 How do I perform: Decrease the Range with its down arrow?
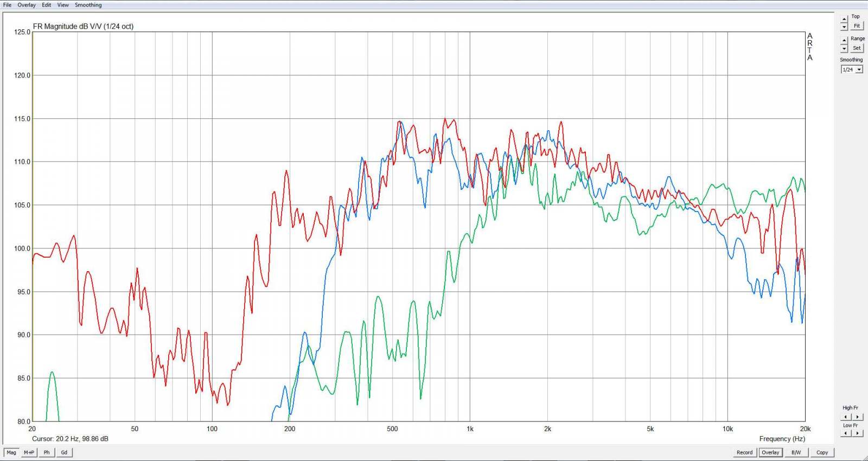tap(844, 49)
